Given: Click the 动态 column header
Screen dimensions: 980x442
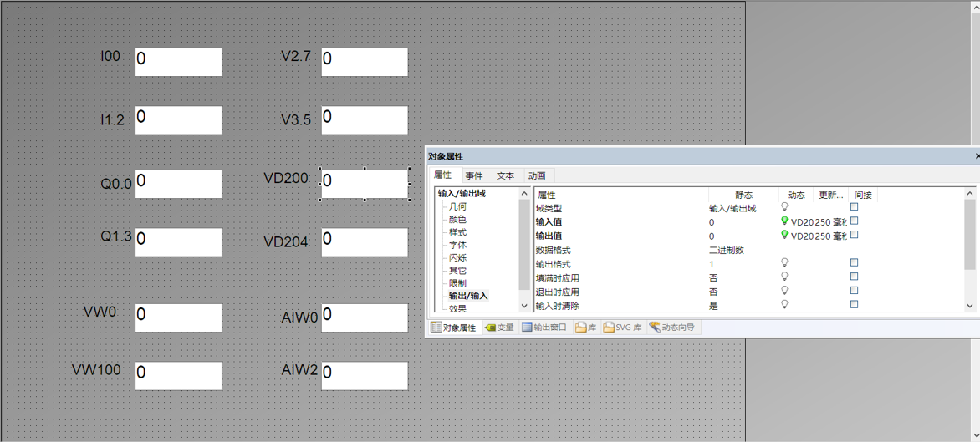Looking at the screenshot, I should (796, 195).
